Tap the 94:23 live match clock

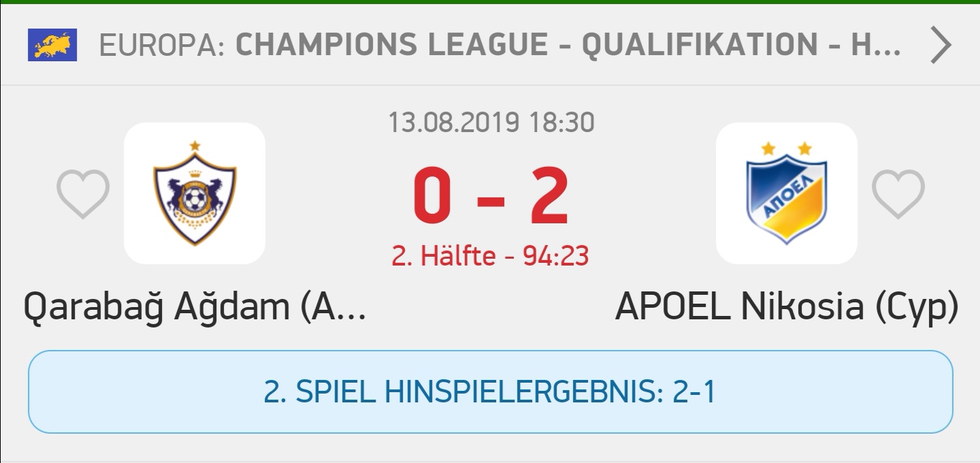(x=556, y=256)
